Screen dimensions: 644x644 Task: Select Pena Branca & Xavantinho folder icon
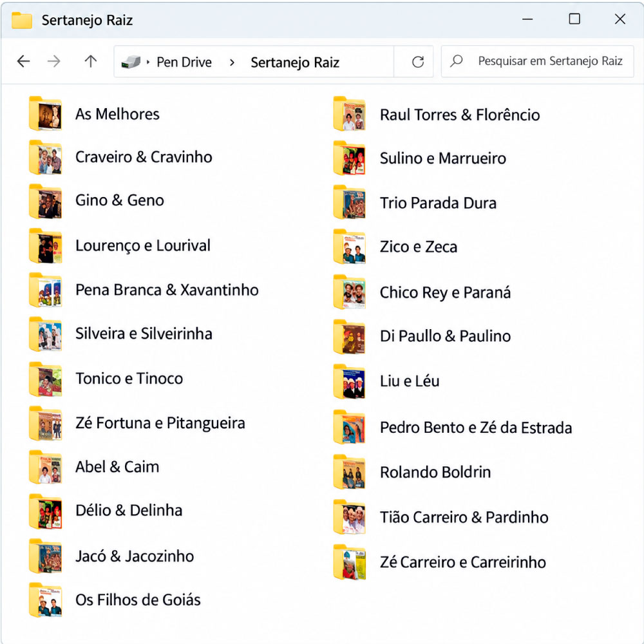(x=45, y=290)
